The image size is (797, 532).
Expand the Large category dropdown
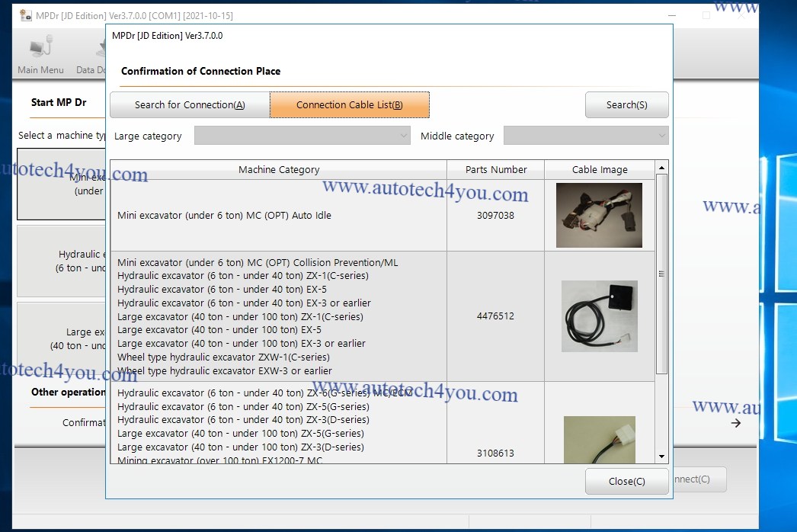point(302,136)
